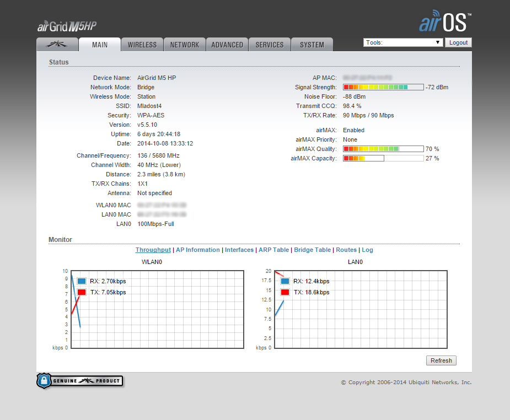Expand the Tools dropdown
Viewport: 510px width, 420px height.
point(403,42)
